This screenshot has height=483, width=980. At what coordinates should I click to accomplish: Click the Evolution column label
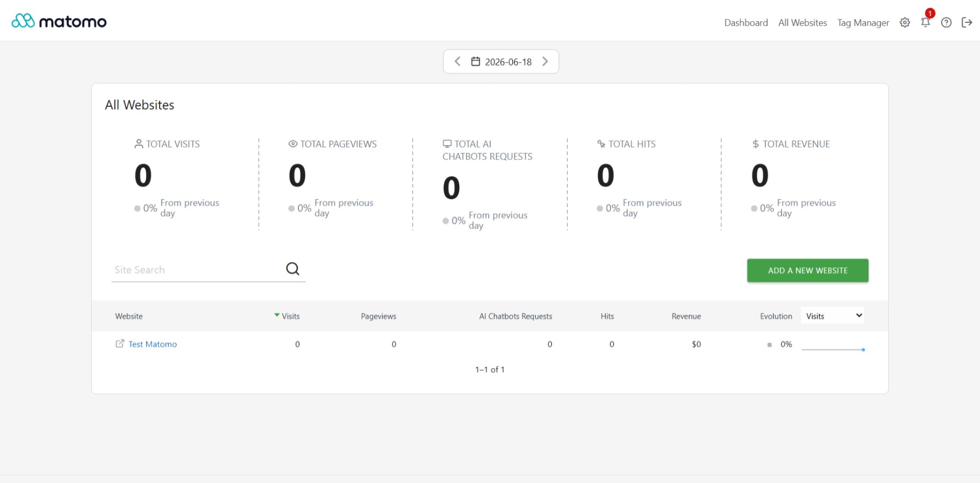776,316
